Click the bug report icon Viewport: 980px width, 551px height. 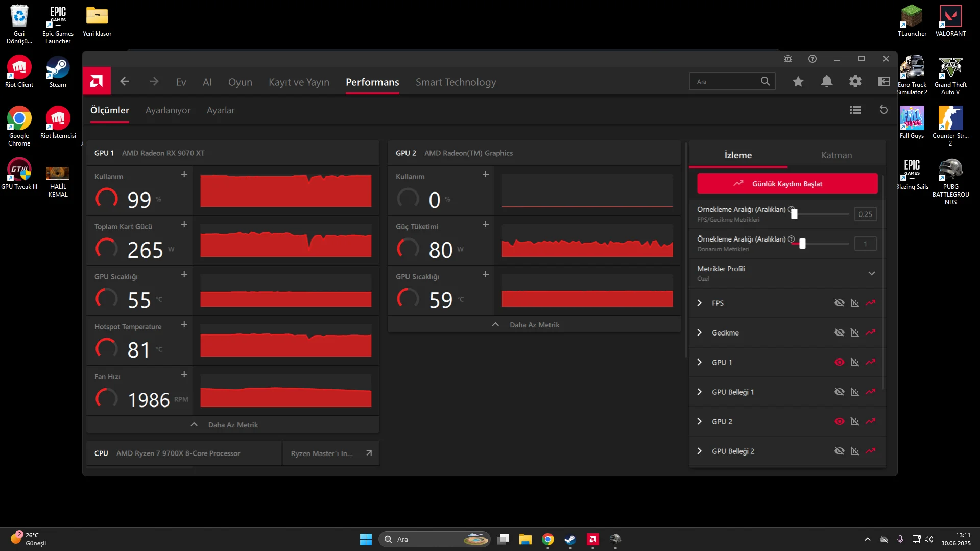(x=787, y=59)
